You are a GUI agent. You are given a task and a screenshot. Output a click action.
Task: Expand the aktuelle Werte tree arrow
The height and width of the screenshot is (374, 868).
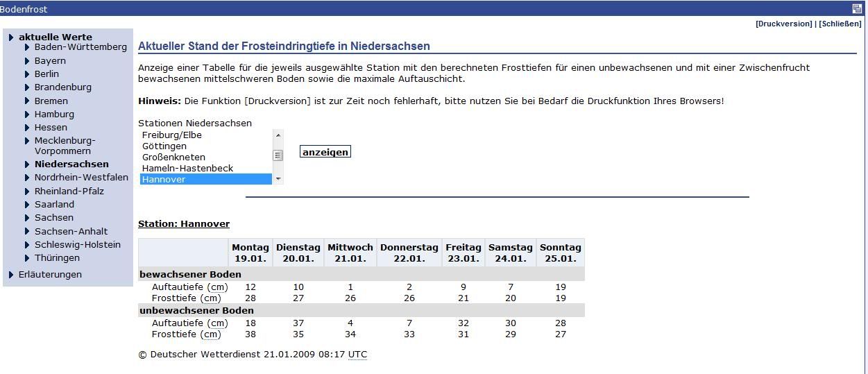click(11, 37)
